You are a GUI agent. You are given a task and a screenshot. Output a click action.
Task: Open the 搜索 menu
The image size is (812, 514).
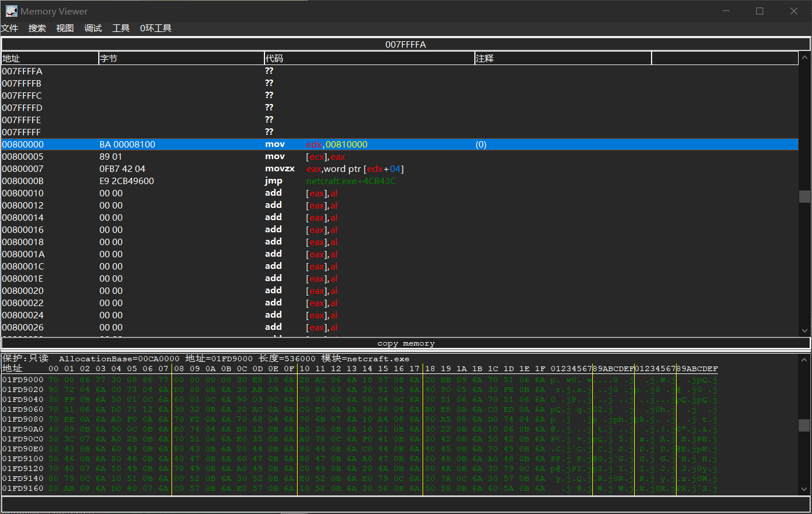click(37, 28)
